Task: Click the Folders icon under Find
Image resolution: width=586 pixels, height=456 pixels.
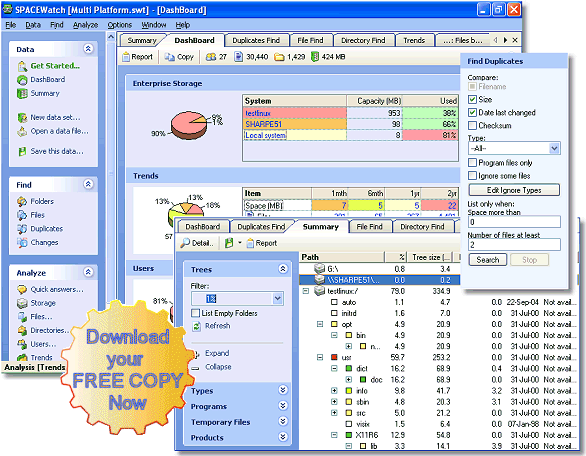Action: point(22,201)
